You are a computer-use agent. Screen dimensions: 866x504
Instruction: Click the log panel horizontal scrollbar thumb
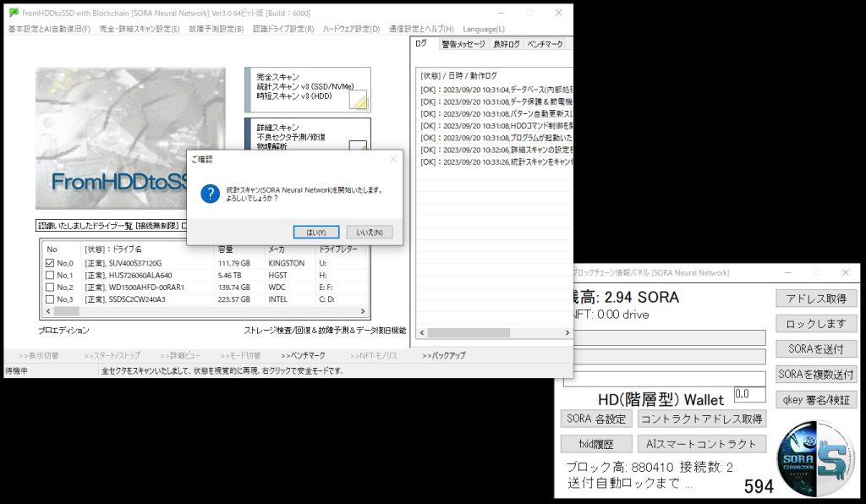pos(469,333)
